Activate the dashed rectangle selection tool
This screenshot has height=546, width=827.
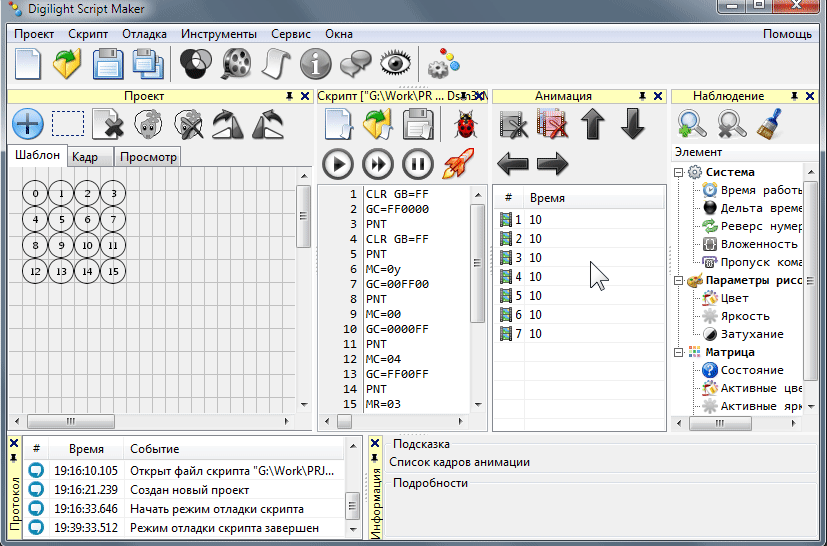68,124
